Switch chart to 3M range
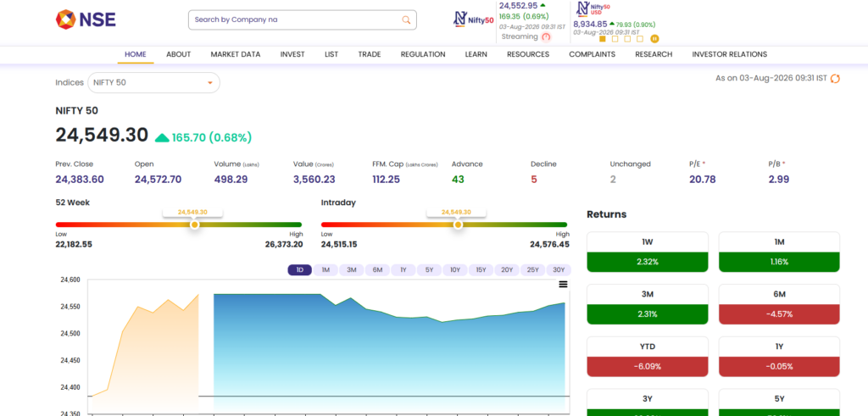 click(352, 270)
